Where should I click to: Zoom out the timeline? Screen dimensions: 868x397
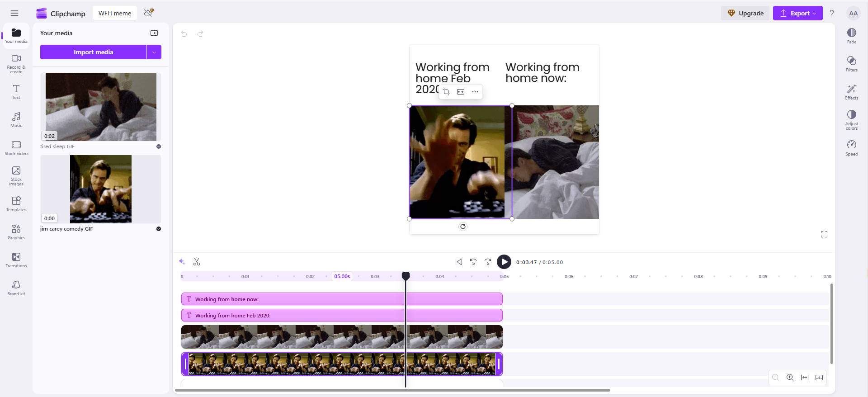775,378
